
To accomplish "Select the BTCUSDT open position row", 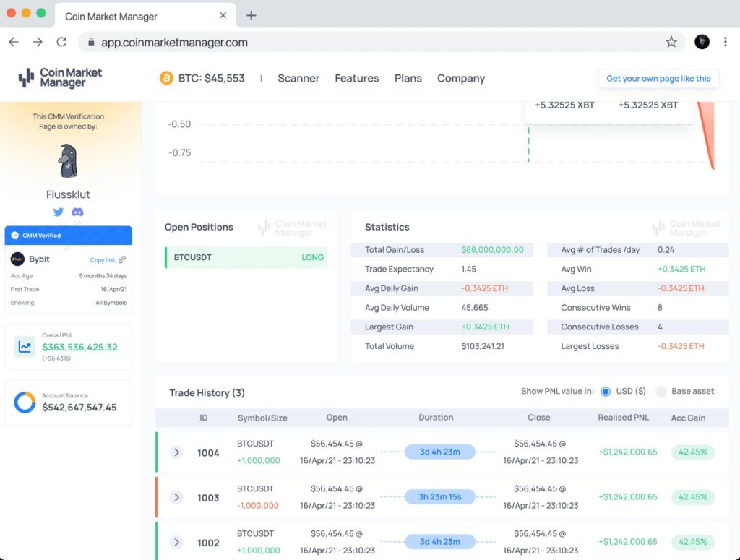I will pyautogui.click(x=246, y=257).
